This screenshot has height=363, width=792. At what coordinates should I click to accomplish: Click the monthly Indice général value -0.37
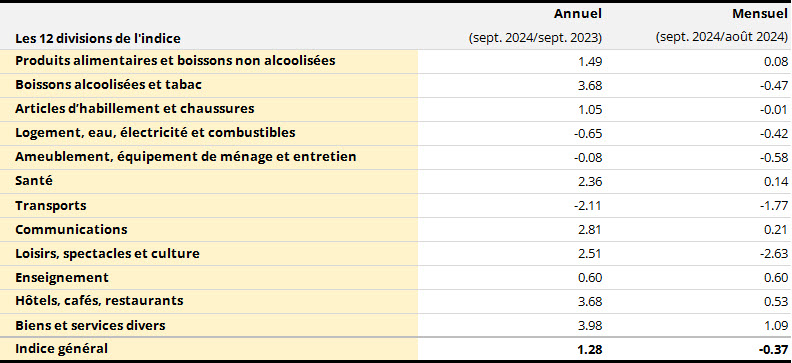(773, 349)
